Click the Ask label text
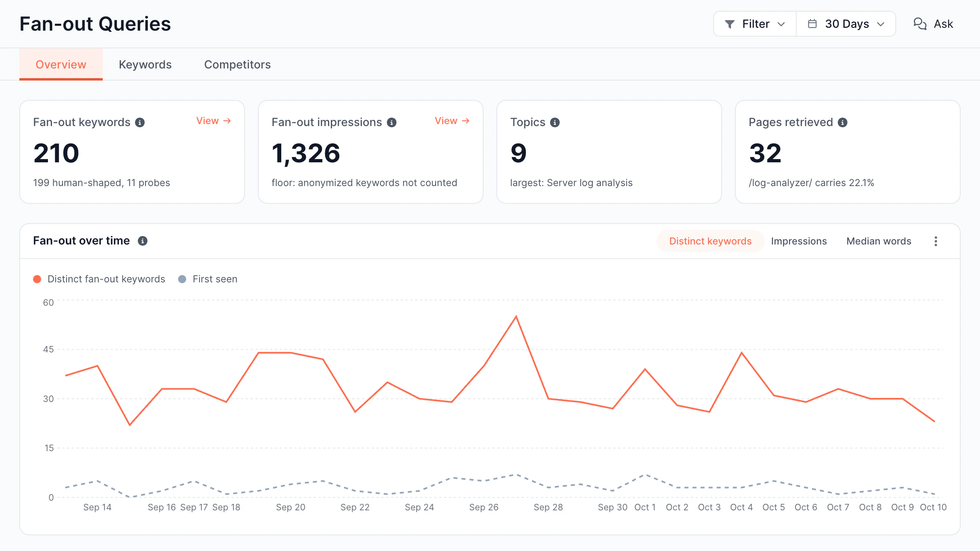The image size is (980, 551). [x=943, y=24]
